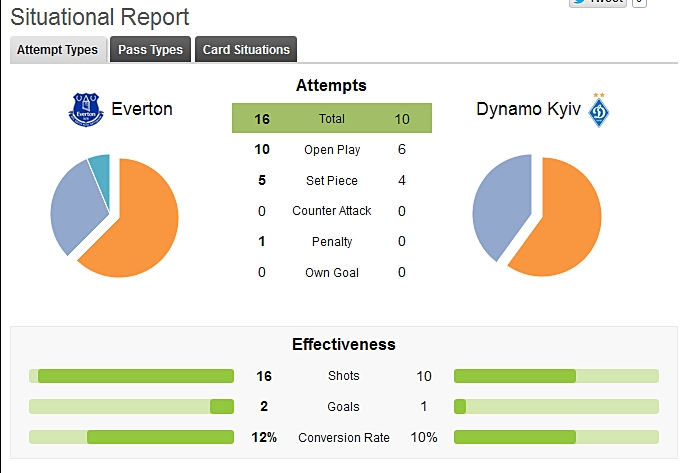
Task: Switch to the Pass Types tab
Action: tap(150, 50)
